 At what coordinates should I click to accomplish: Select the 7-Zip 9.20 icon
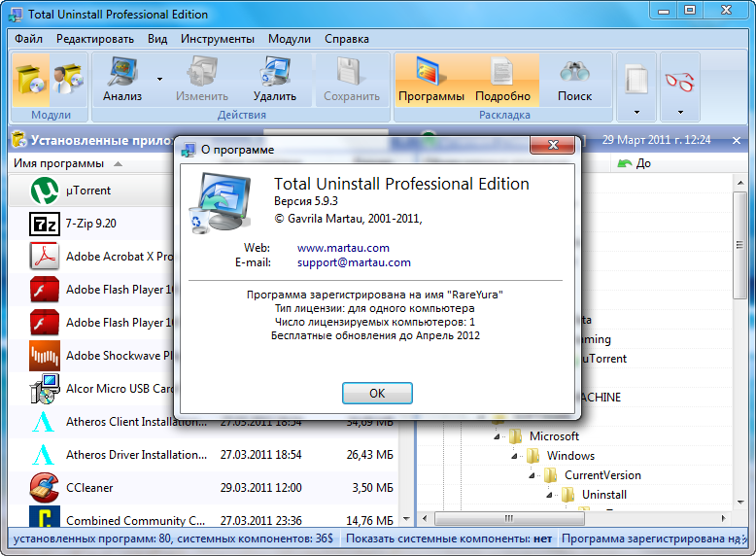(45, 224)
